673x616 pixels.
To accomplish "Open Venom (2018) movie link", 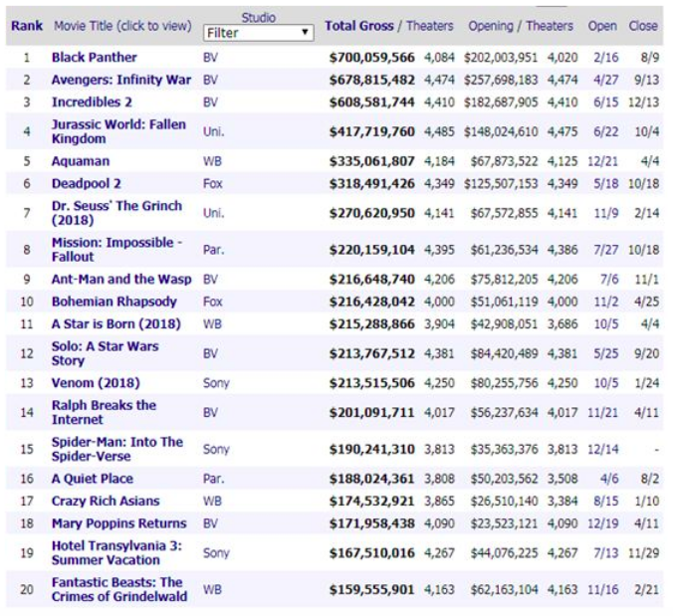I will (96, 383).
